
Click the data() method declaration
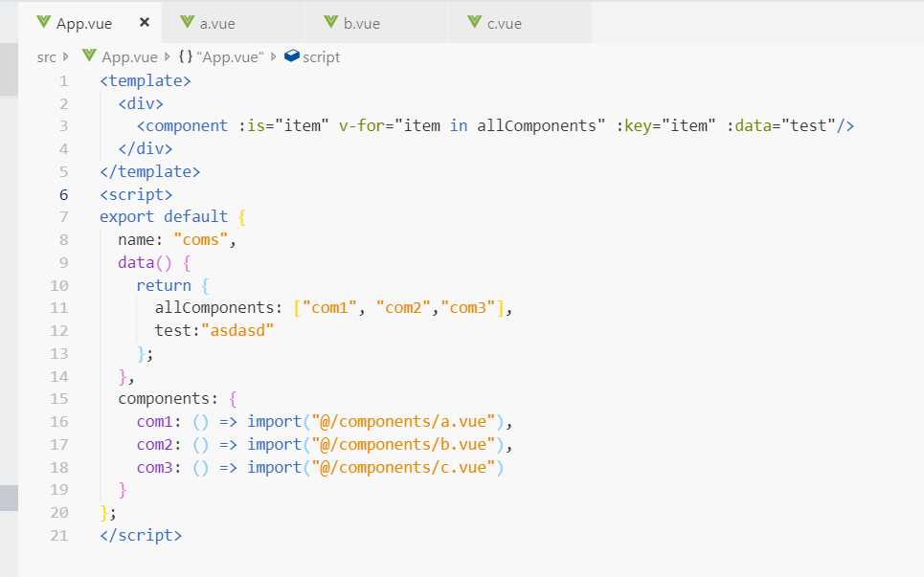click(x=145, y=262)
